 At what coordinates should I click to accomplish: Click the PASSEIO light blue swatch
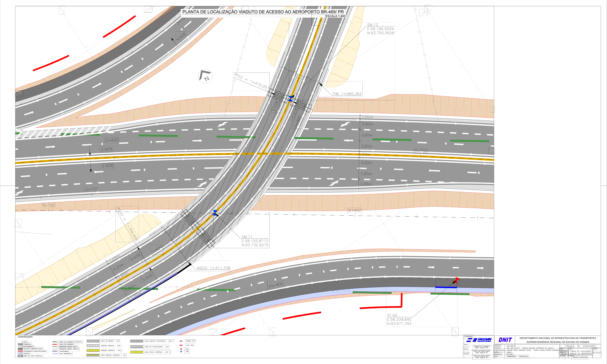coord(20,353)
